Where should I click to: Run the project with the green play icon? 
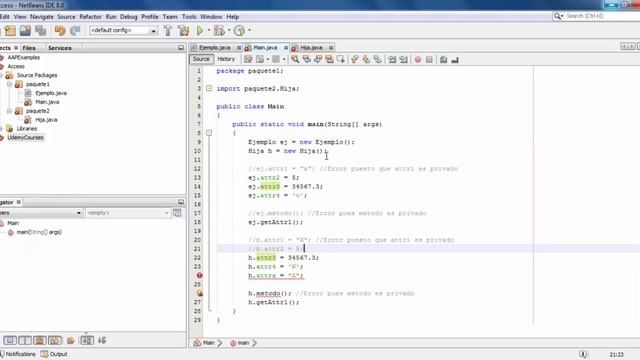tap(200, 31)
